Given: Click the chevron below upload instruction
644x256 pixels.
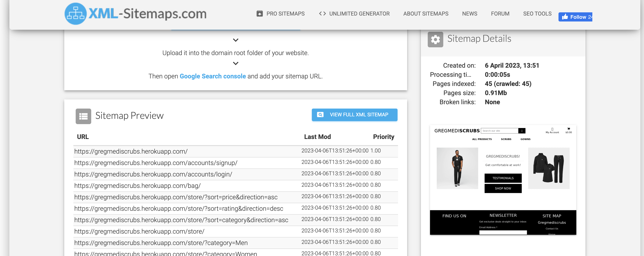Looking at the screenshot, I should (235, 64).
